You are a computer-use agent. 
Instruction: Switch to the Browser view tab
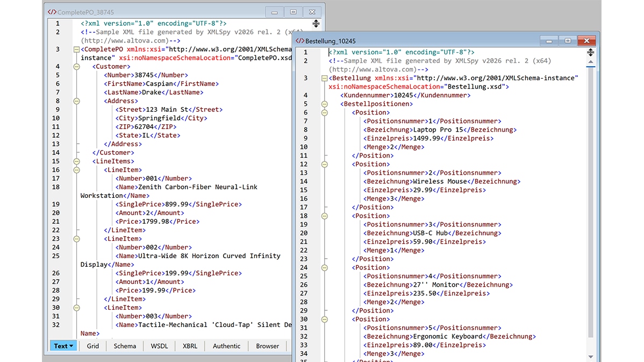point(267,346)
